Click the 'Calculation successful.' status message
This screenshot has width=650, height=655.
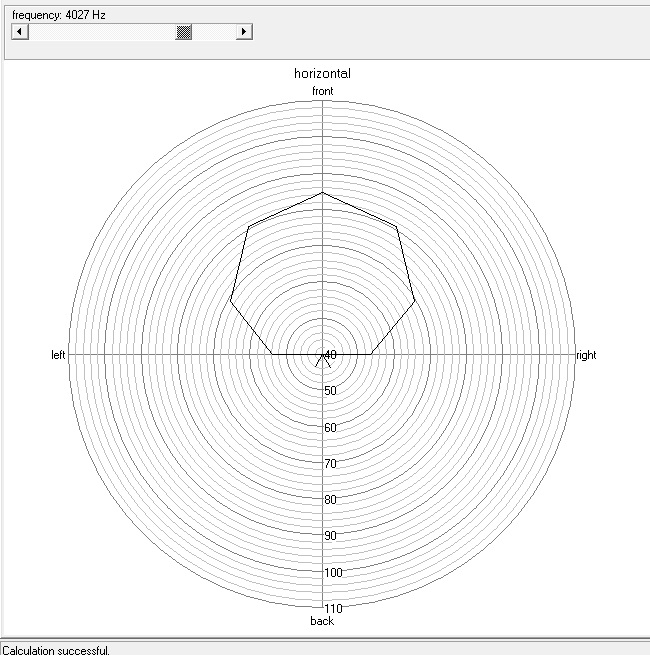click(x=56, y=650)
